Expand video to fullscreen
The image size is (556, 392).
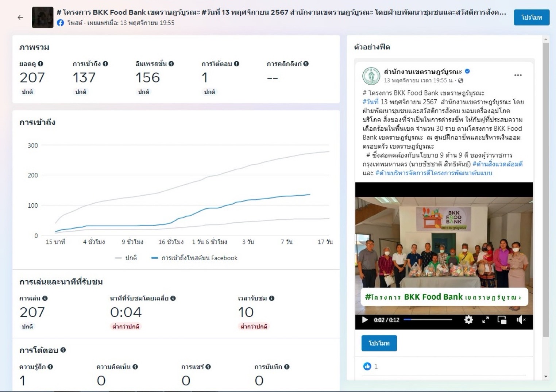click(x=485, y=320)
